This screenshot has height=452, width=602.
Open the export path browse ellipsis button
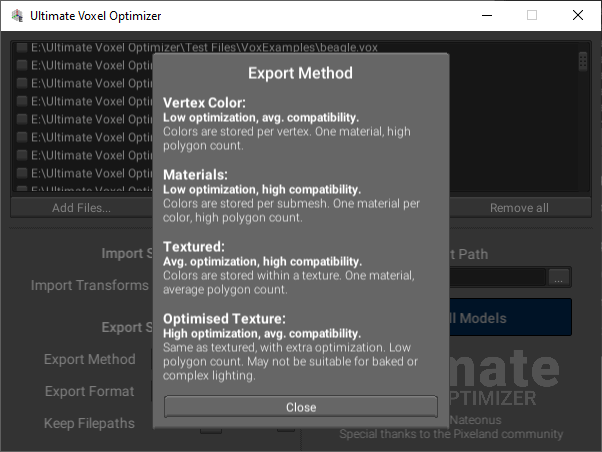pos(559,277)
